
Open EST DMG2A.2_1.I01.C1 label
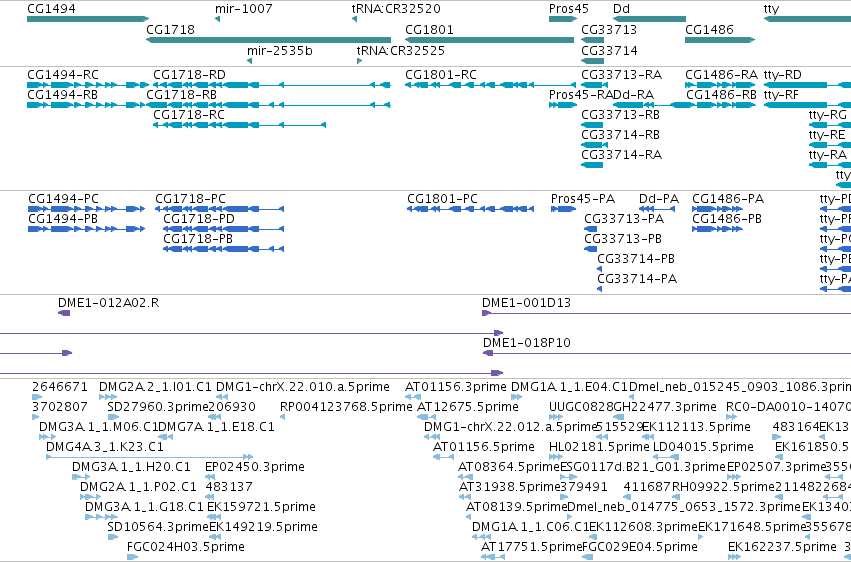pyautogui.click(x=155, y=387)
